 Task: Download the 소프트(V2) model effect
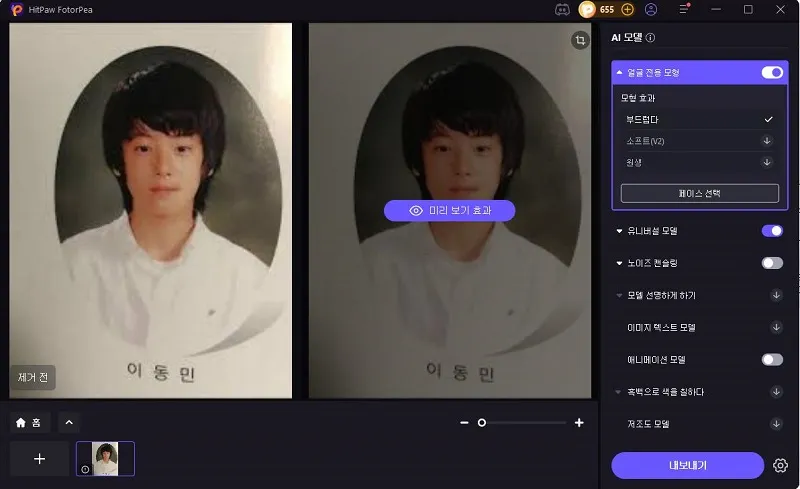tap(766, 141)
